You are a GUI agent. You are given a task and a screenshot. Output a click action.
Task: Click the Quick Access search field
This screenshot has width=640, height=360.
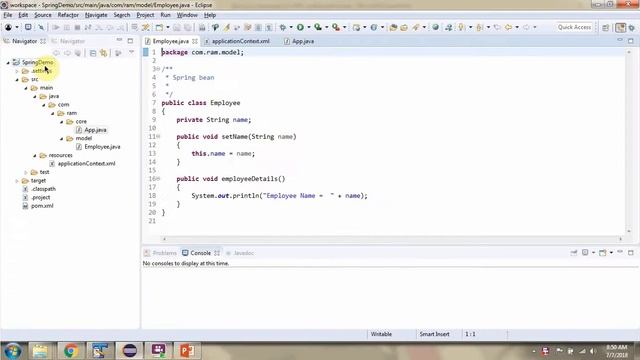point(574,27)
